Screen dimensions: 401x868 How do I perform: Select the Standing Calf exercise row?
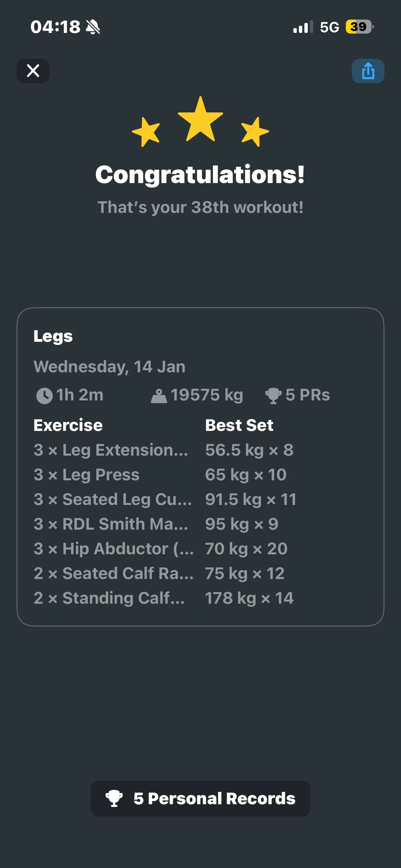[109, 598]
